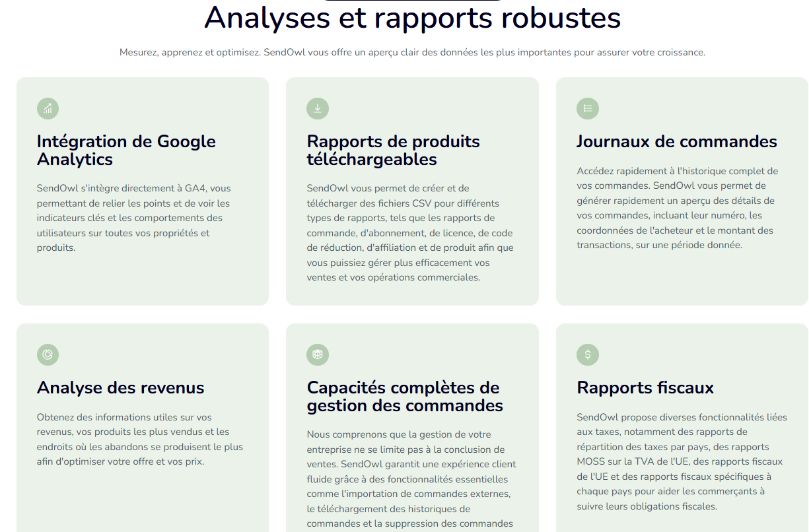809x532 pixels.
Task: Click the dollar sign icon above Rapports fiscaux
Action: tap(588, 354)
